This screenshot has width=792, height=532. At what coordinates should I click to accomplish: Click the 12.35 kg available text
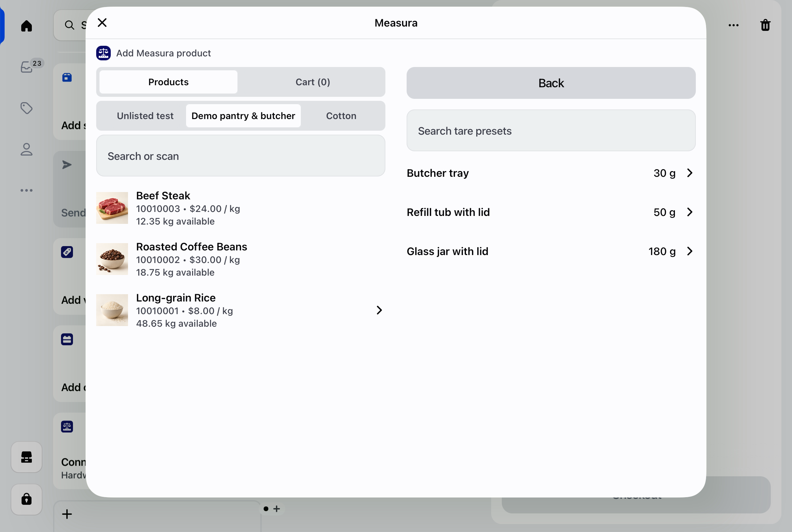coord(175,221)
